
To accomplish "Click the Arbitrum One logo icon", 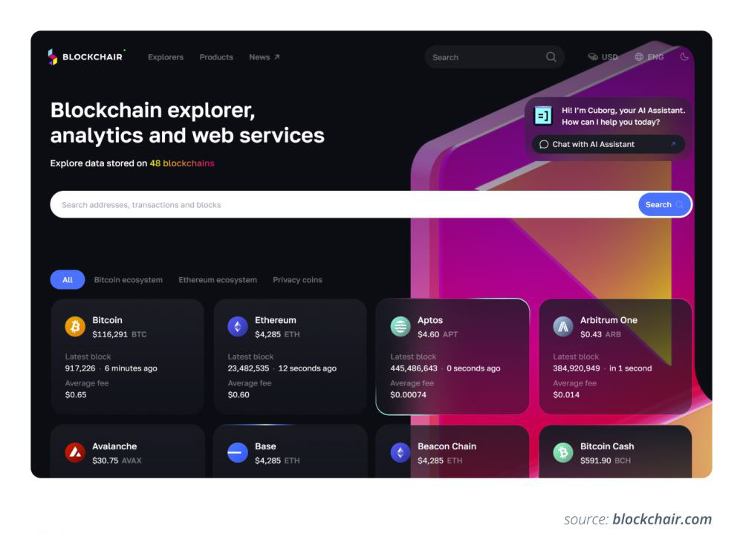I will 562,326.
